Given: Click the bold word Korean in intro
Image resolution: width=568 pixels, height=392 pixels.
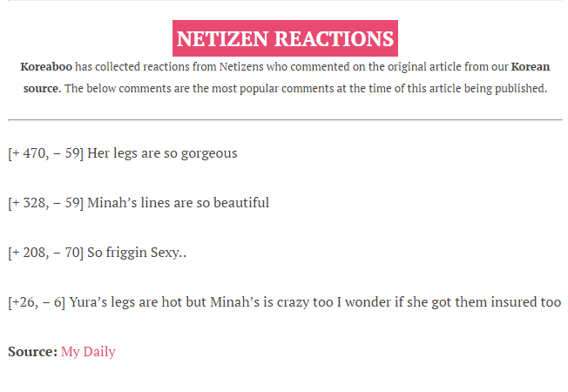Looking at the screenshot, I should point(531,67).
